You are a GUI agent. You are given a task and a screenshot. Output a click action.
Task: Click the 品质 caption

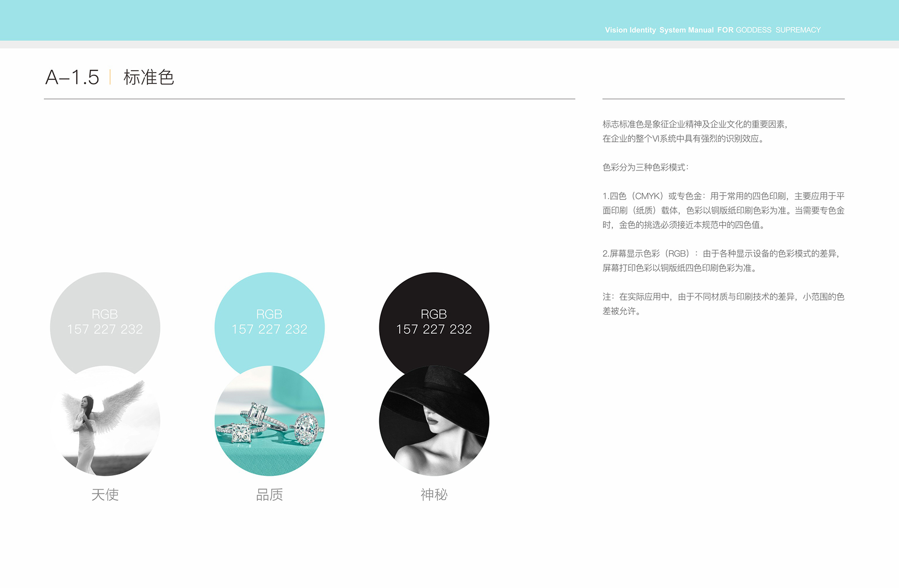click(270, 494)
